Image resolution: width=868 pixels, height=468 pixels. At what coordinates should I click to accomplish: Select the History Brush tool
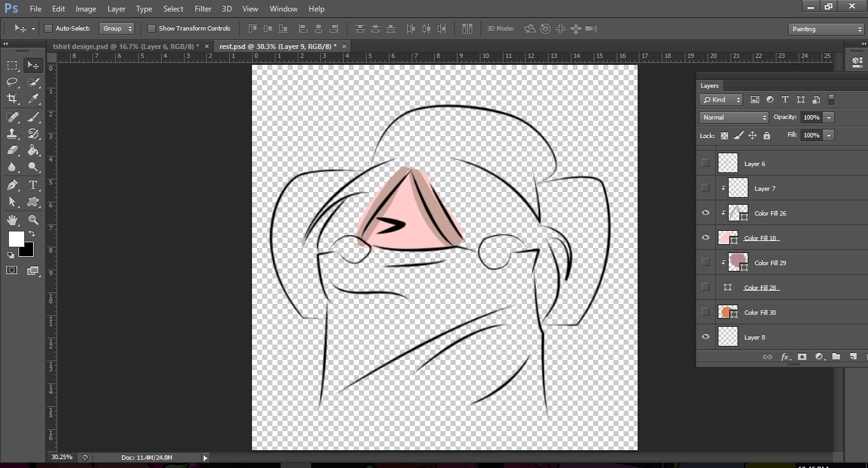33,134
